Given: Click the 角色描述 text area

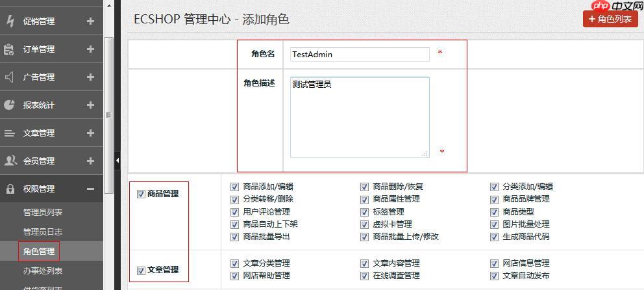Looking at the screenshot, I should [360, 117].
